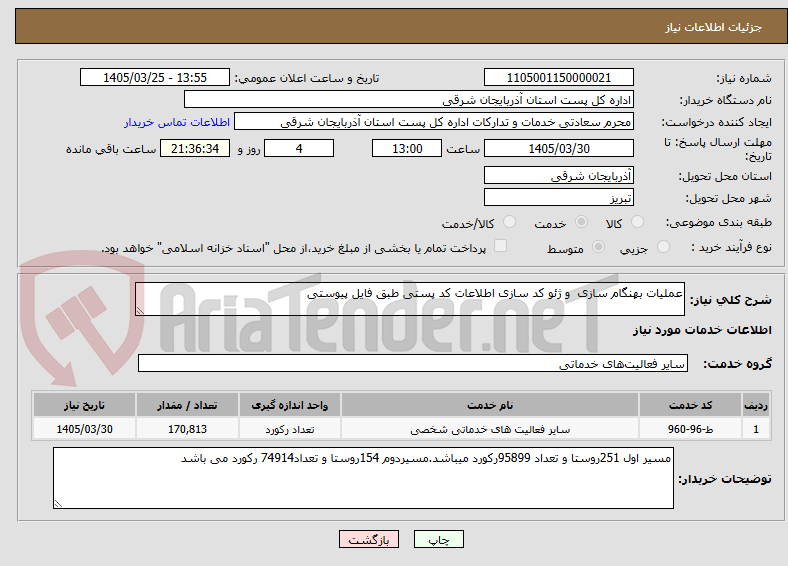788x566 pixels.
Task: Click the گروه خدمت field سایر فعالیت‌های خدماتی
Action: [x=413, y=363]
